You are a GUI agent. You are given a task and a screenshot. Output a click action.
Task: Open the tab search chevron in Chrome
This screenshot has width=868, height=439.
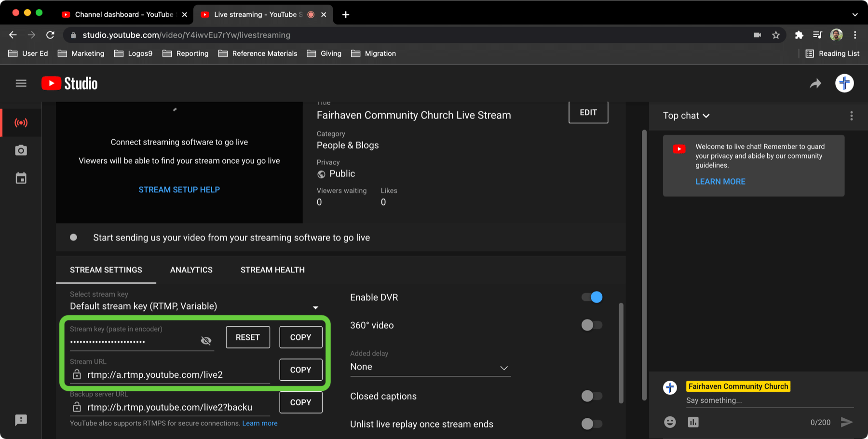(854, 14)
